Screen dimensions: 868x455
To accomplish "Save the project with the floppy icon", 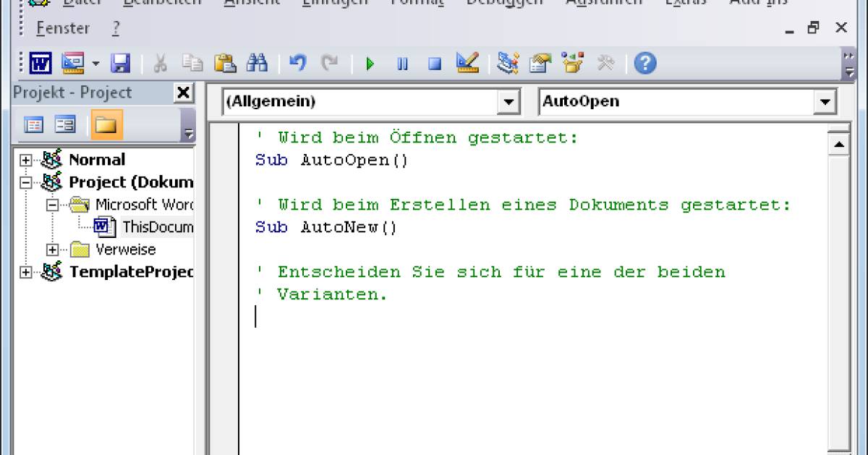I will pos(120,64).
